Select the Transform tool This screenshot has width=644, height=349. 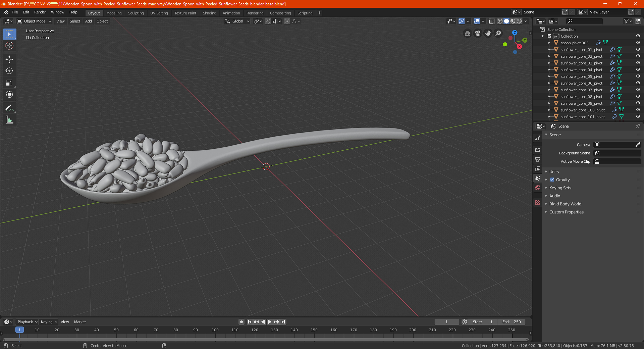point(9,95)
